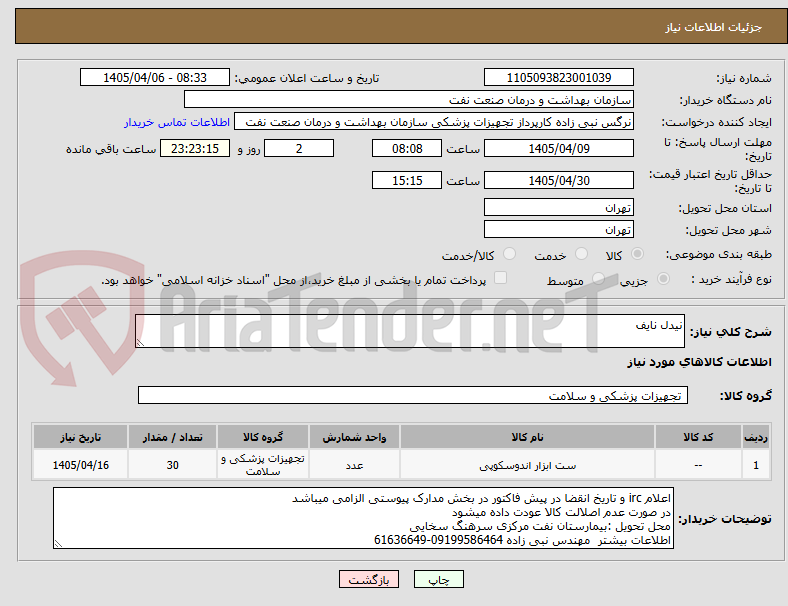Screen dimensions: 788x606
Task: Click the price validity time 15:15
Action: [407, 180]
